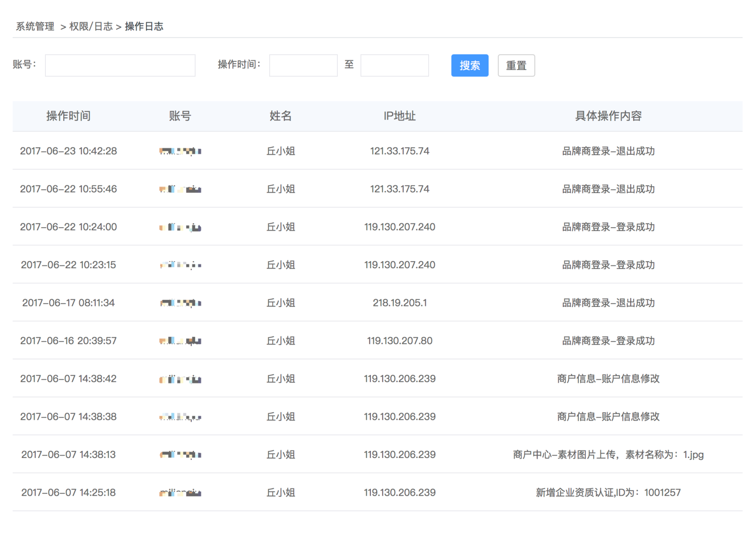This screenshot has width=756, height=535.
Task: Select timestamp 2017-06-17 08:11:34
Action: pyautogui.click(x=69, y=303)
